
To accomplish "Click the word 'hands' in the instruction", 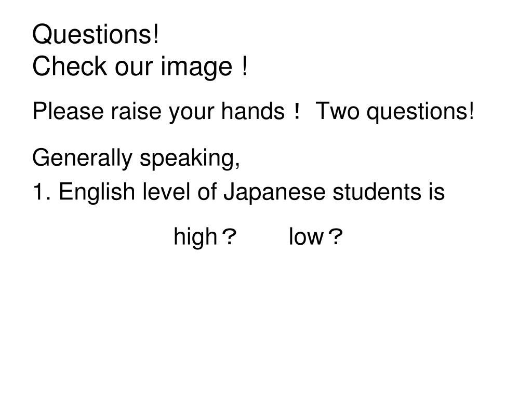I will click(x=253, y=111).
